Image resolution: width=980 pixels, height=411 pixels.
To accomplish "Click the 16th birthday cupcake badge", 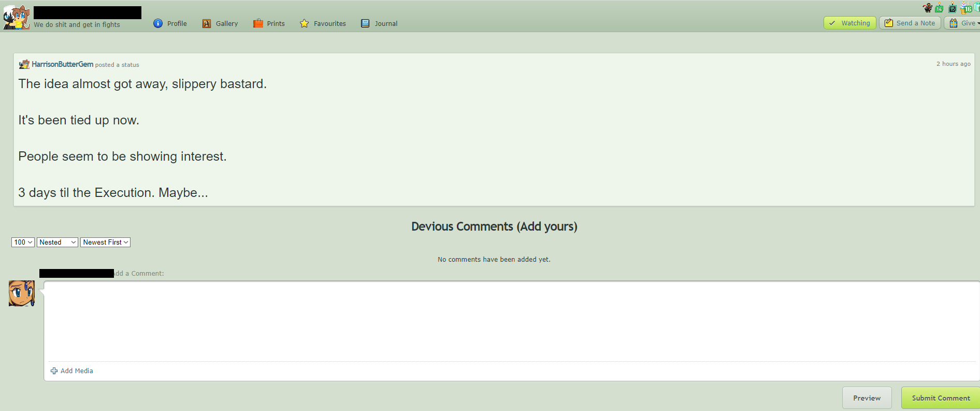I will click(966, 8).
